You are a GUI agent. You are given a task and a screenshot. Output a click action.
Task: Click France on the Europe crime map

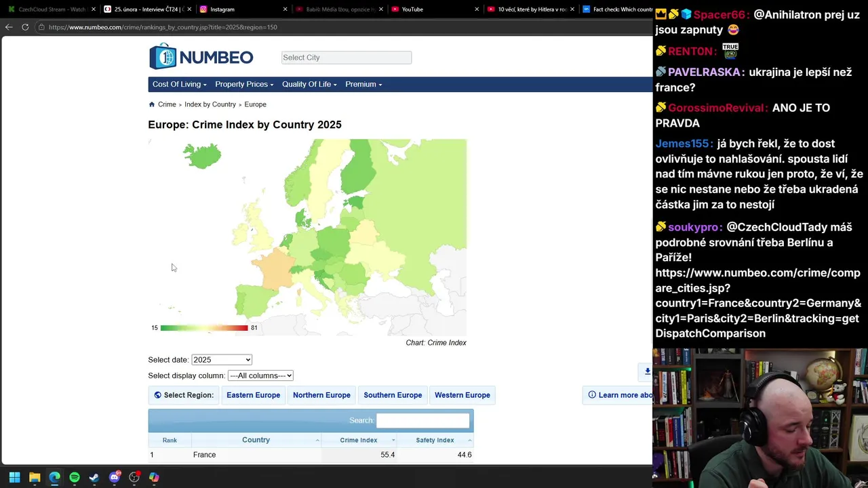click(x=275, y=268)
